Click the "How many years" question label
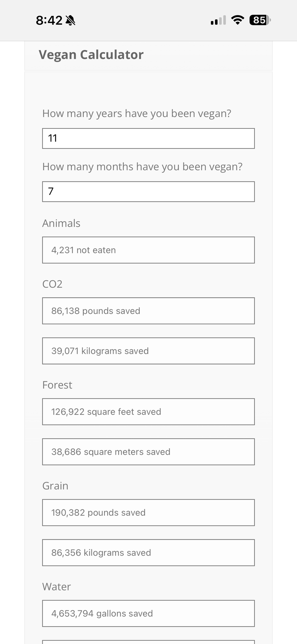 (137, 113)
